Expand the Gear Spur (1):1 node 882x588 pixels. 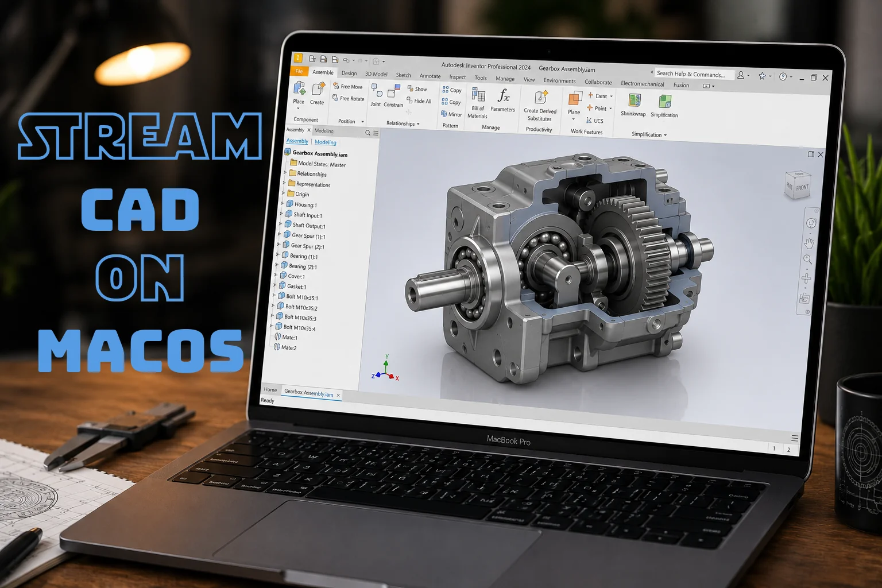pos(280,235)
